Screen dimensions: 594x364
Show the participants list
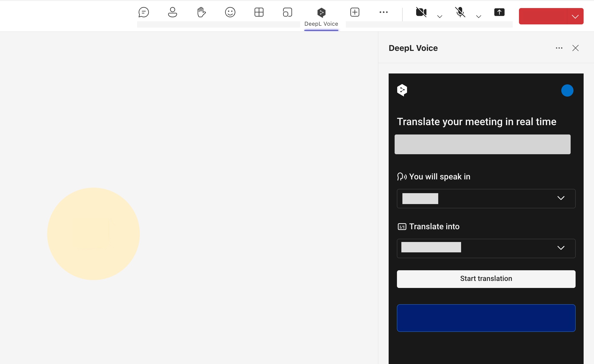click(172, 12)
